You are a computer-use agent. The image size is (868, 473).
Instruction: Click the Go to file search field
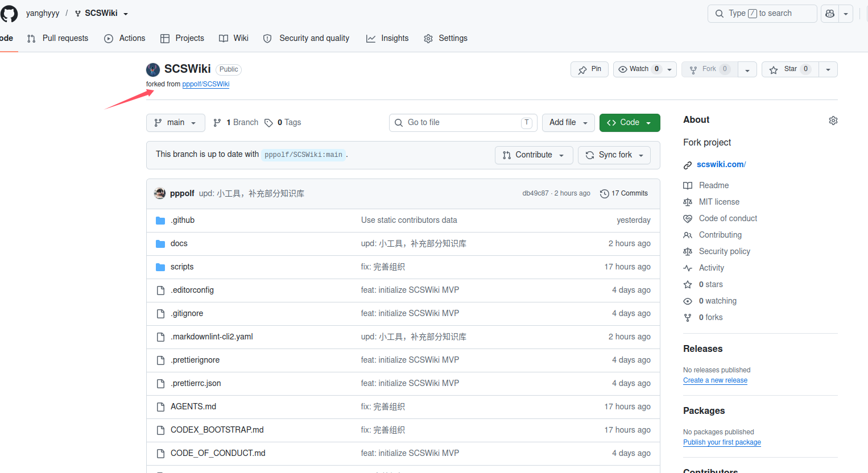pos(463,123)
